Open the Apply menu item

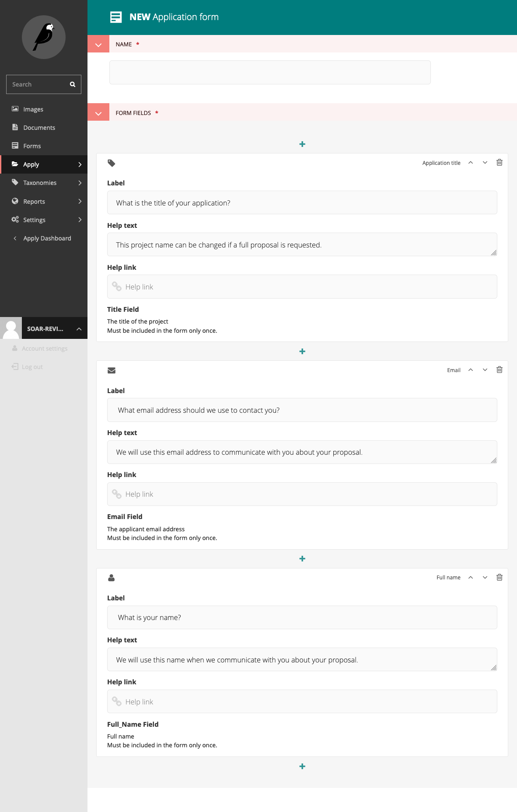pyautogui.click(x=31, y=164)
